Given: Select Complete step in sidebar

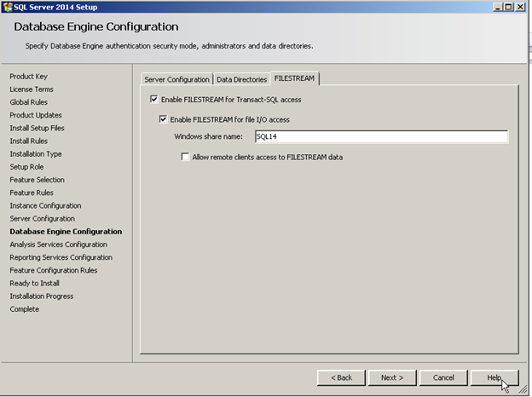Looking at the screenshot, I should click(x=25, y=309).
